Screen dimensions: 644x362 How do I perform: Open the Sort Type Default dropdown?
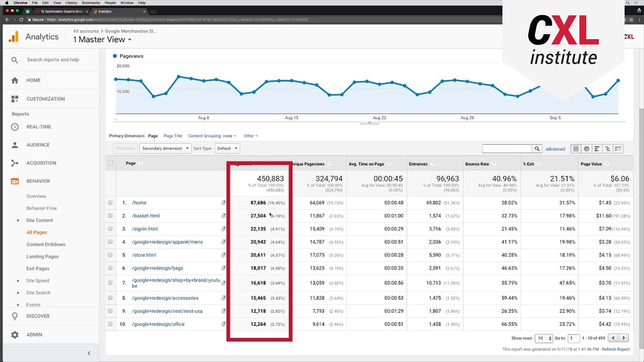pyautogui.click(x=227, y=148)
